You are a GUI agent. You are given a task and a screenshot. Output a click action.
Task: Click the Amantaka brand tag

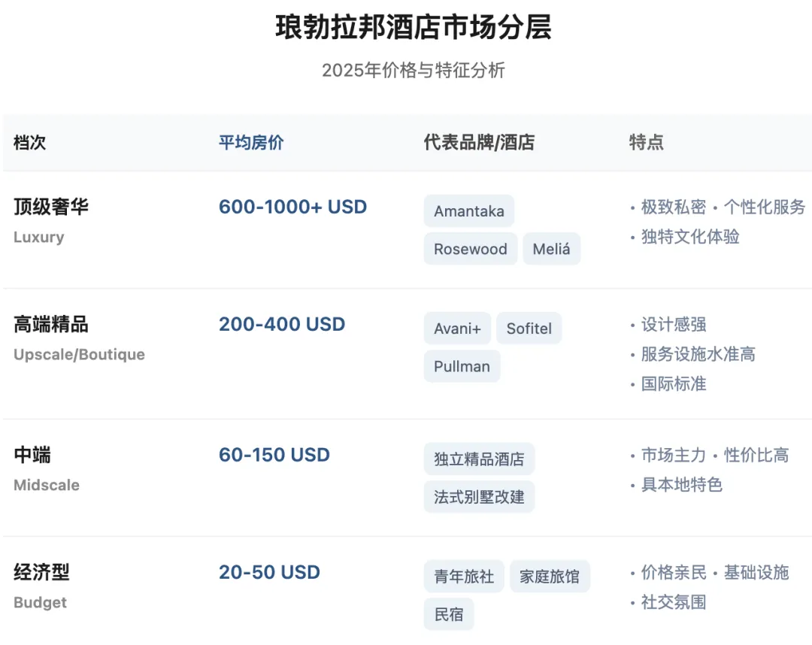point(468,211)
